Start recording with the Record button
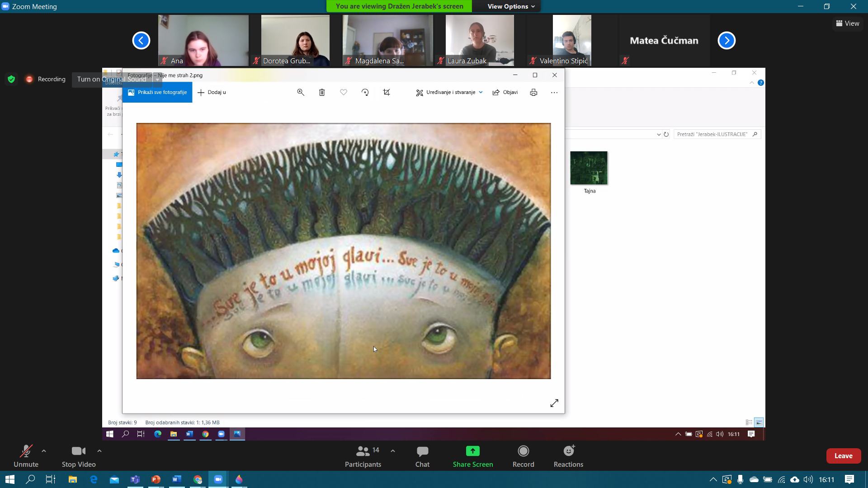Viewport: 868px width, 488px height. tap(524, 456)
